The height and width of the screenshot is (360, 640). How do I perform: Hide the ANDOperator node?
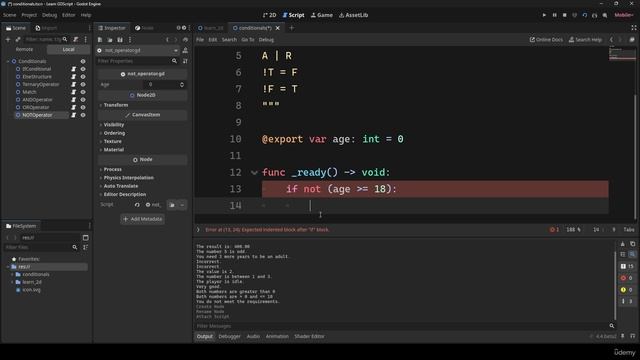click(x=83, y=100)
